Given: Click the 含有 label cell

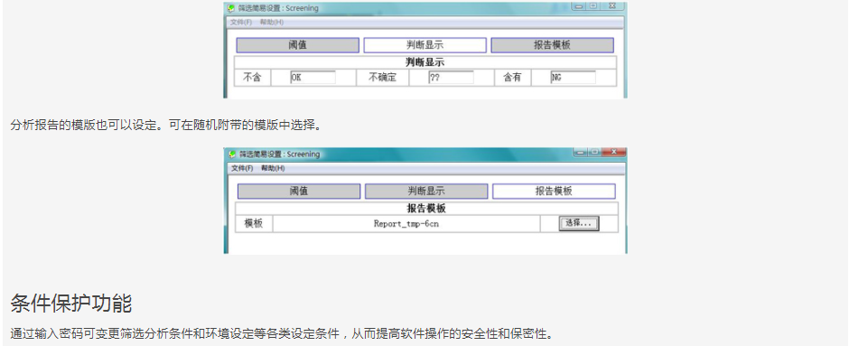Looking at the screenshot, I should click(x=512, y=78).
